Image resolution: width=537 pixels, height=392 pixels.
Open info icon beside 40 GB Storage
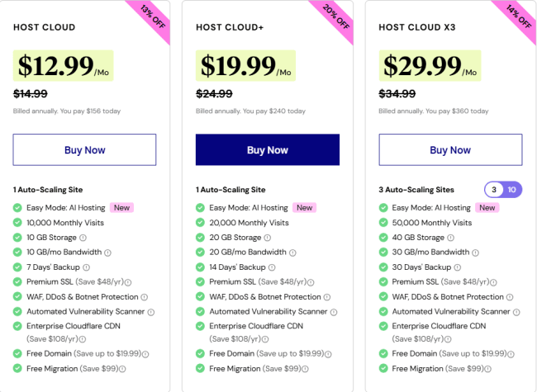pos(449,238)
